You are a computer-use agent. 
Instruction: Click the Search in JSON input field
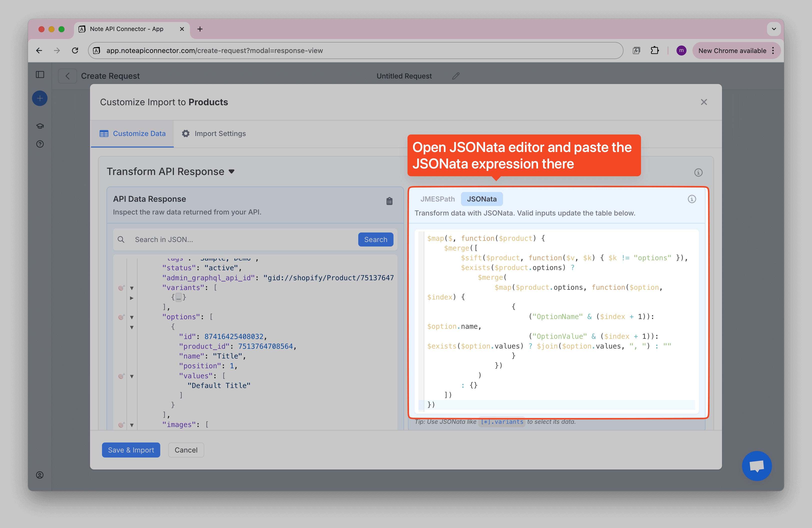[239, 240]
